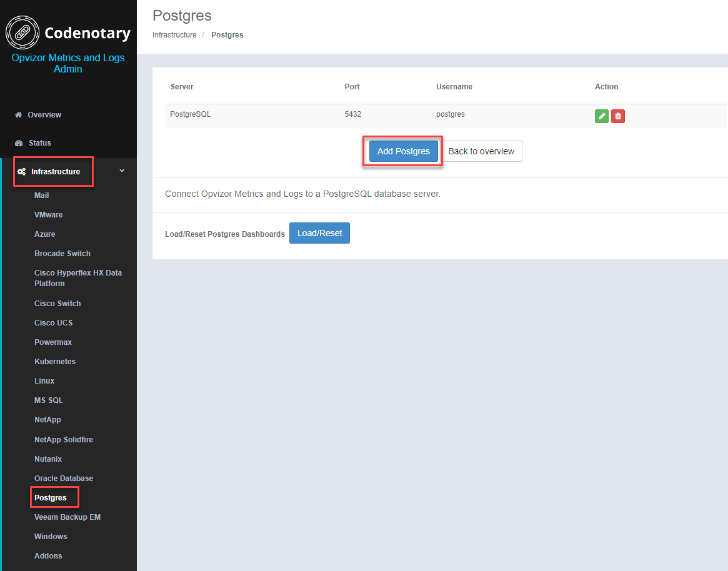Click the Postgres page heading
This screenshot has width=728, height=571.
coord(182,16)
